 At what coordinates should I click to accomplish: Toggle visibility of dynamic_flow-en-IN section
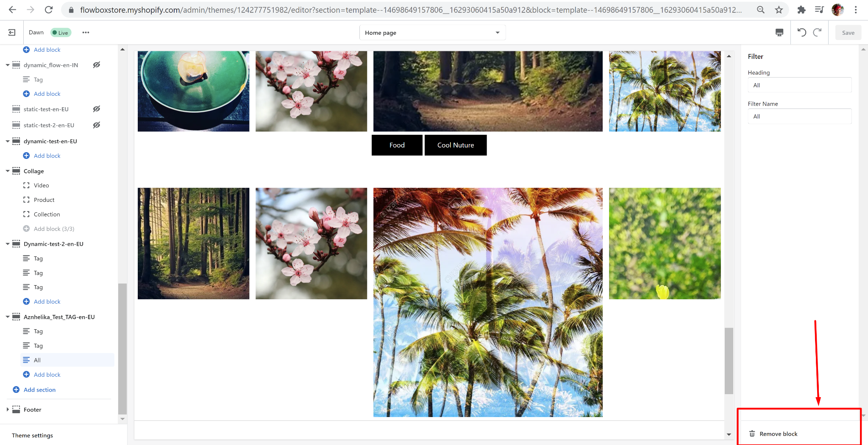97,65
